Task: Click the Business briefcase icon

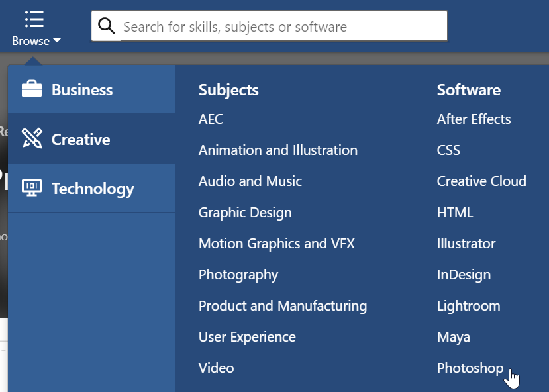Action: pos(32,89)
